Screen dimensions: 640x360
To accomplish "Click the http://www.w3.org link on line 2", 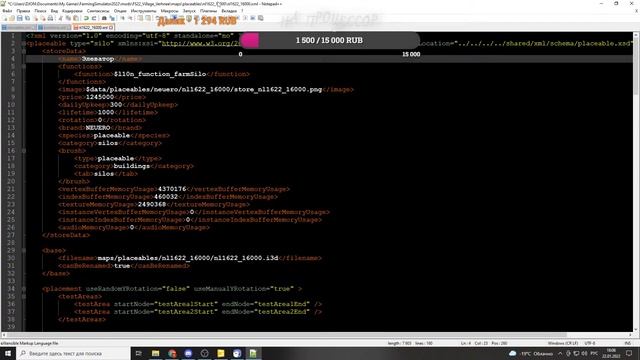I will [x=201, y=43].
